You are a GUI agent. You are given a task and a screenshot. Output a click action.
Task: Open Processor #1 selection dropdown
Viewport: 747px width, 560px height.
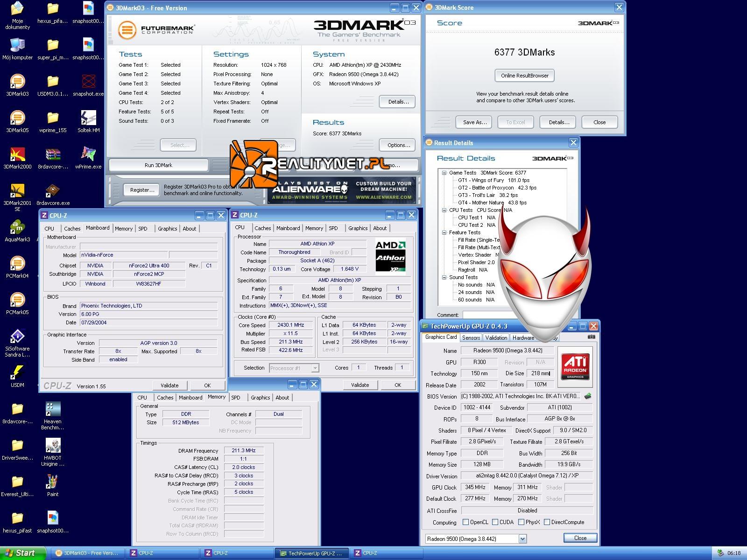tap(315, 368)
